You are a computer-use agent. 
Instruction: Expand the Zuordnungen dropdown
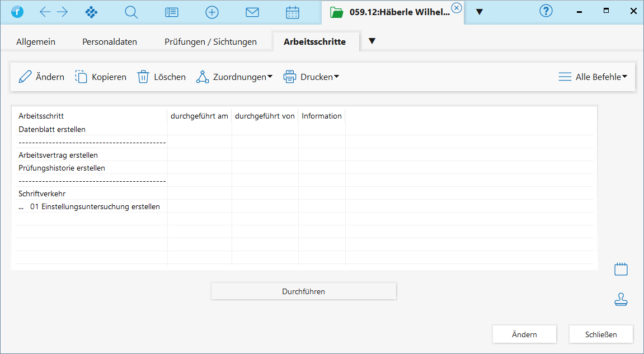coord(234,77)
